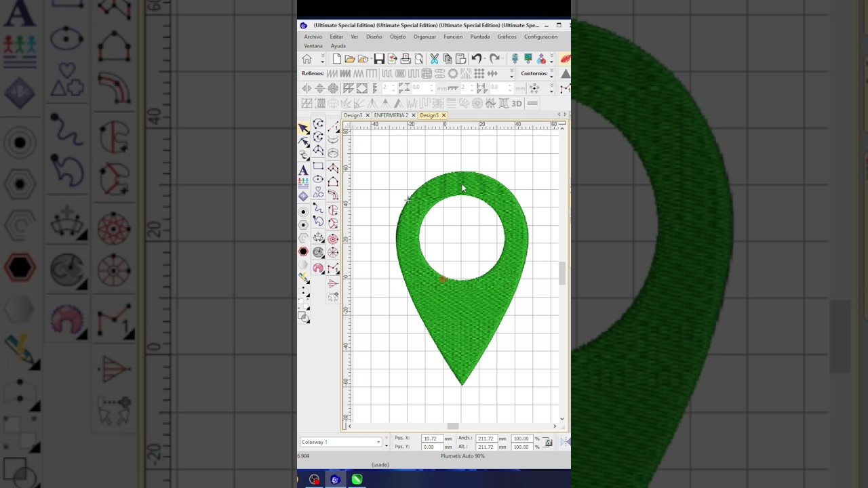The height and width of the screenshot is (488, 868).
Task: Pick the red hexagon tool in toolbox
Action: pos(304,251)
